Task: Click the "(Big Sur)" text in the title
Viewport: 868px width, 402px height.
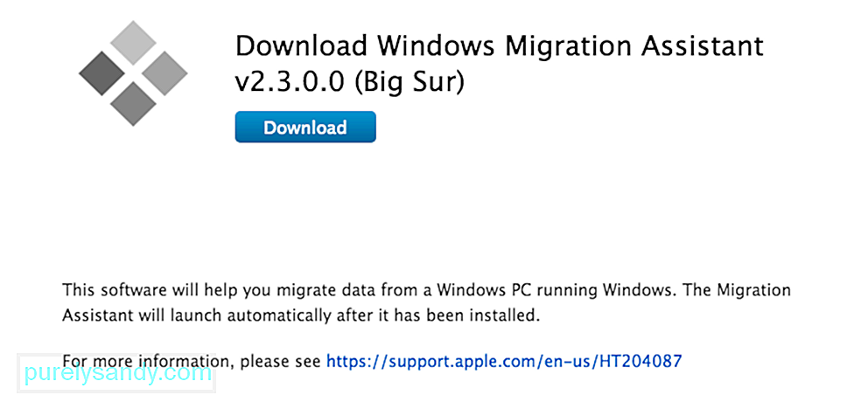Action: (x=409, y=83)
